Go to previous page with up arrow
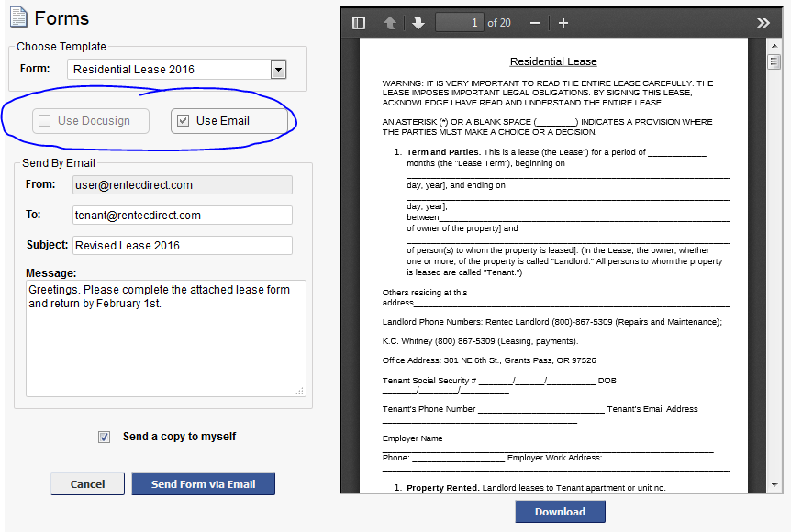This screenshot has height=532, width=791. (389, 22)
